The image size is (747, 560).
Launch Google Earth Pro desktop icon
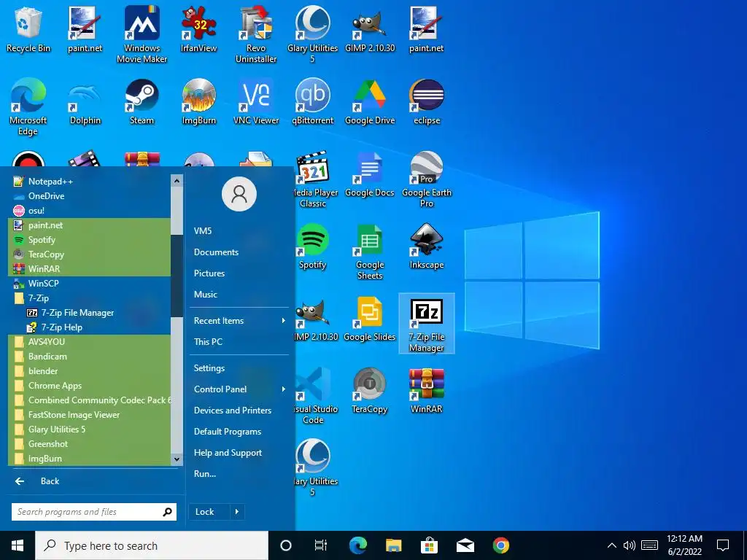(426, 179)
